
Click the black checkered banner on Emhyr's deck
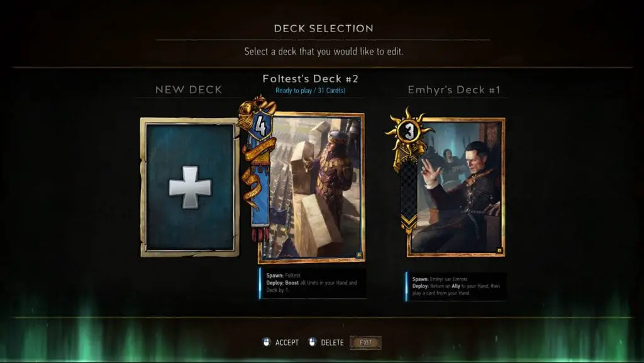409,193
